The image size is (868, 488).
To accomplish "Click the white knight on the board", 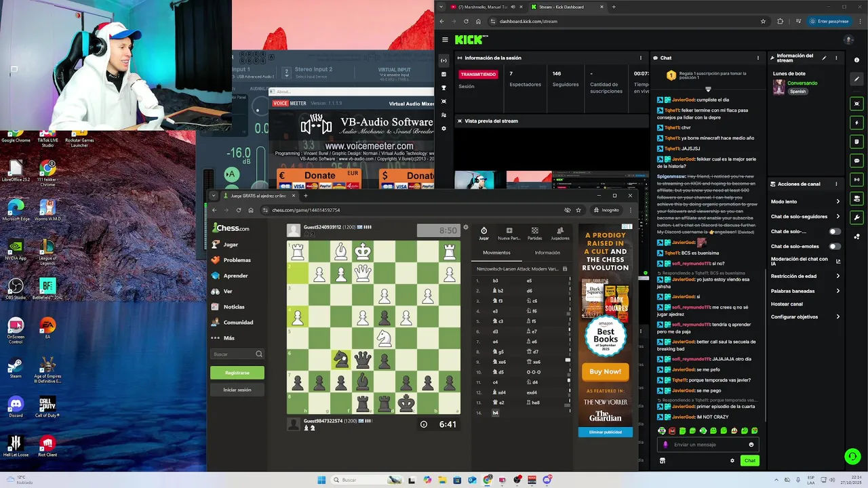I will [x=384, y=338].
